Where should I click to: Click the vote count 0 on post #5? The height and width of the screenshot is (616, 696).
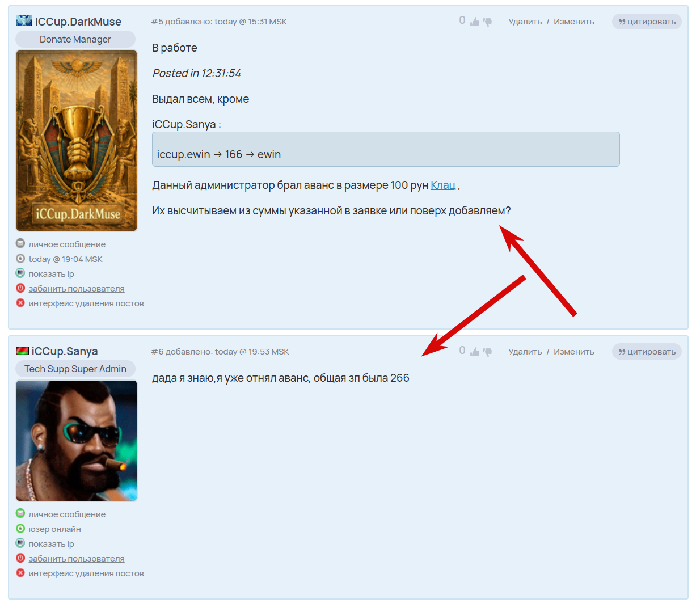[x=462, y=20]
